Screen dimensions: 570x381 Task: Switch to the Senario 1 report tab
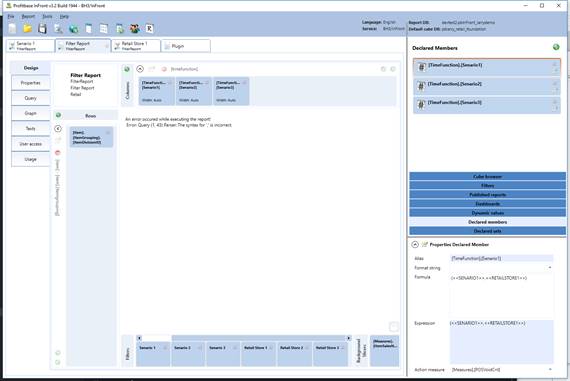pos(30,46)
